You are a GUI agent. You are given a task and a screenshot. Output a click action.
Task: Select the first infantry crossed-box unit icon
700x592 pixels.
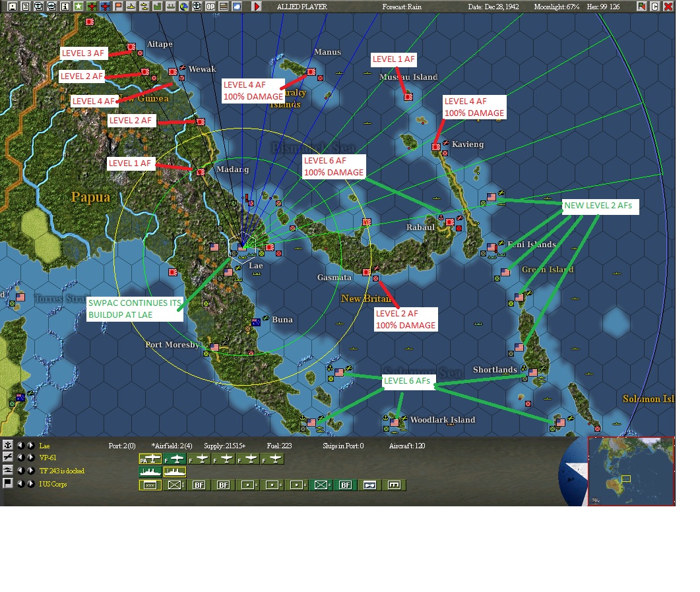pyautogui.click(x=175, y=485)
